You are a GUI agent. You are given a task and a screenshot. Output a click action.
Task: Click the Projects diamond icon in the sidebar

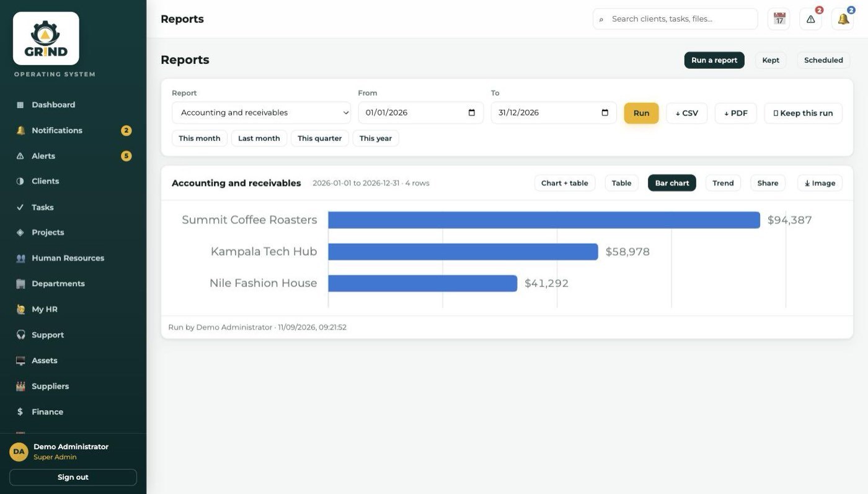pyautogui.click(x=20, y=232)
